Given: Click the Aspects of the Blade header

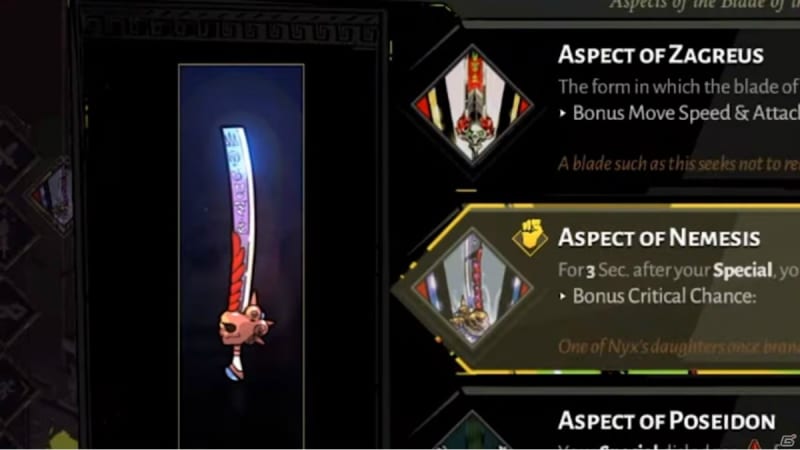Looking at the screenshot, I should click(x=705, y=5).
